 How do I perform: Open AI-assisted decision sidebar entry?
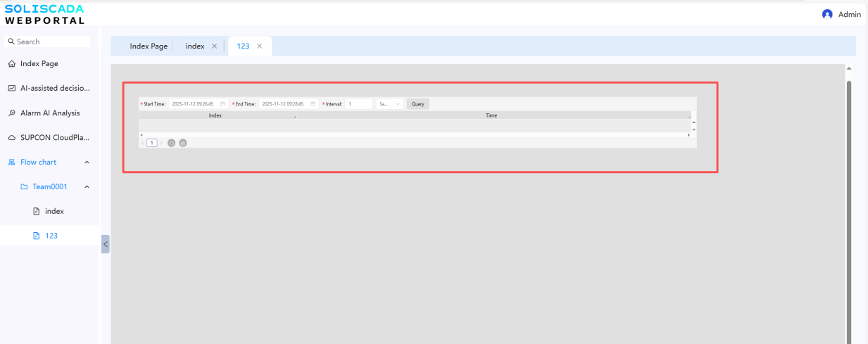pos(49,88)
